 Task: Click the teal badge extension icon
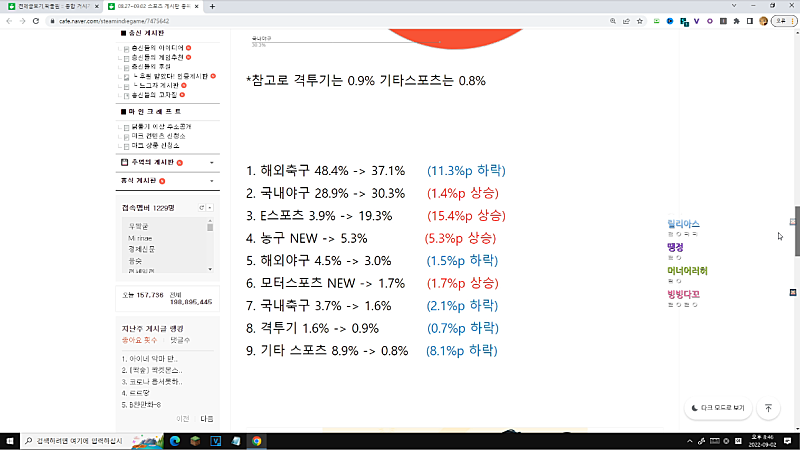coord(684,21)
